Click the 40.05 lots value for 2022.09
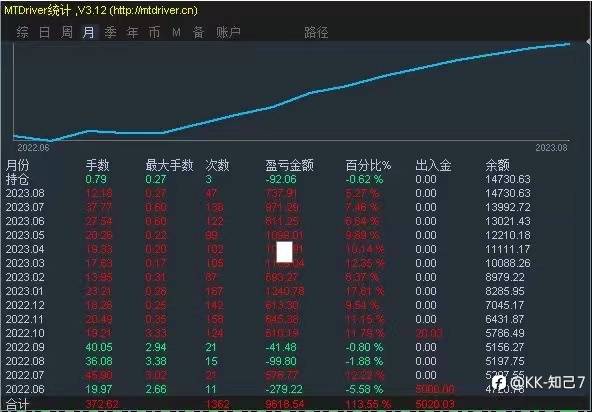 pos(99,347)
